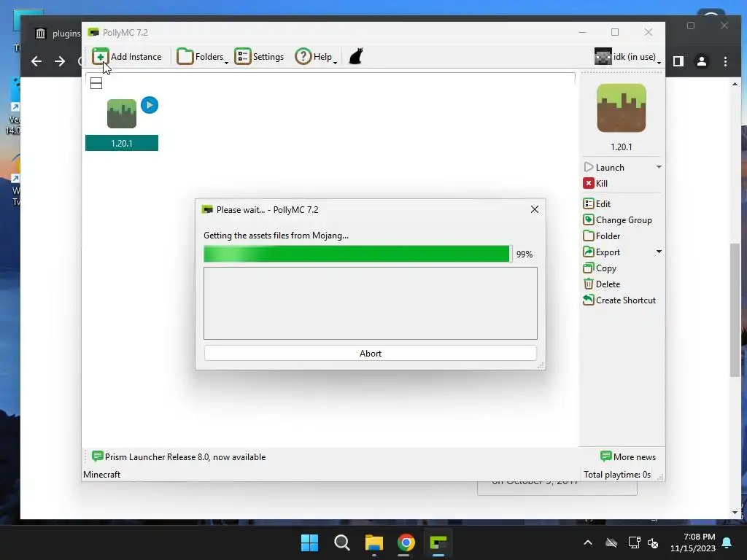The width and height of the screenshot is (747, 560).
Task: Open PollyMC Settings
Action: pyautogui.click(x=259, y=57)
